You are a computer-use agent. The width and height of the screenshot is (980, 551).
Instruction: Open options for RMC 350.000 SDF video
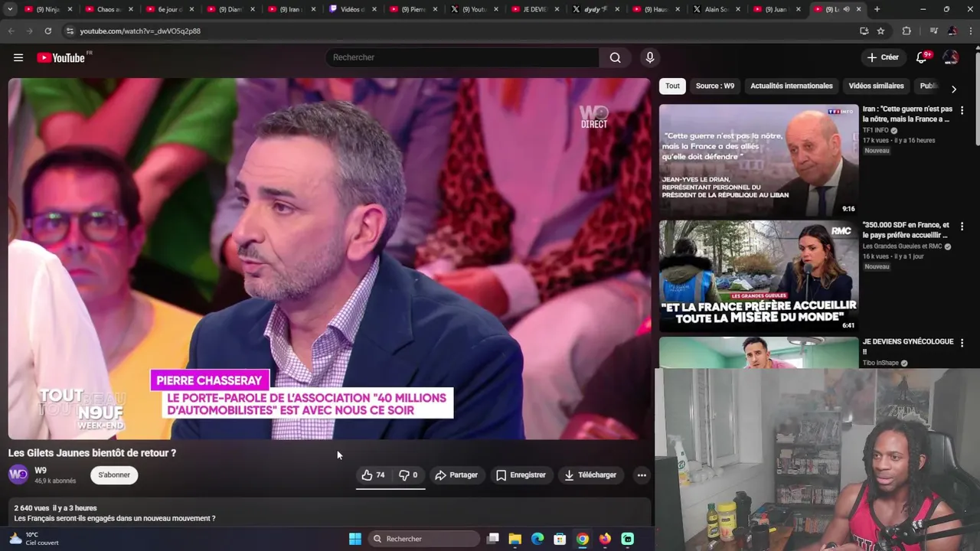(962, 227)
